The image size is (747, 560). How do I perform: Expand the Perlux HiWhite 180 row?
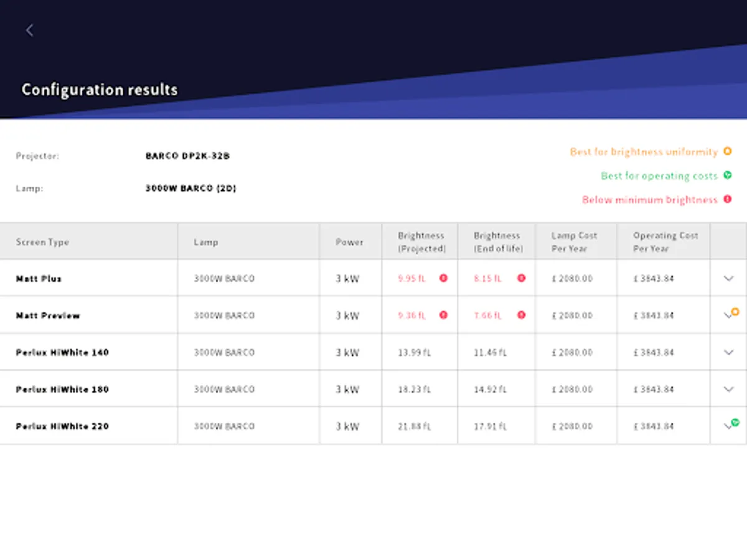point(728,389)
